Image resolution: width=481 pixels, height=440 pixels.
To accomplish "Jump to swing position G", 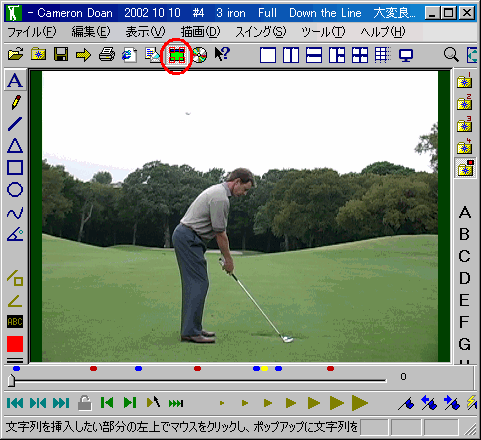I will coord(465,344).
